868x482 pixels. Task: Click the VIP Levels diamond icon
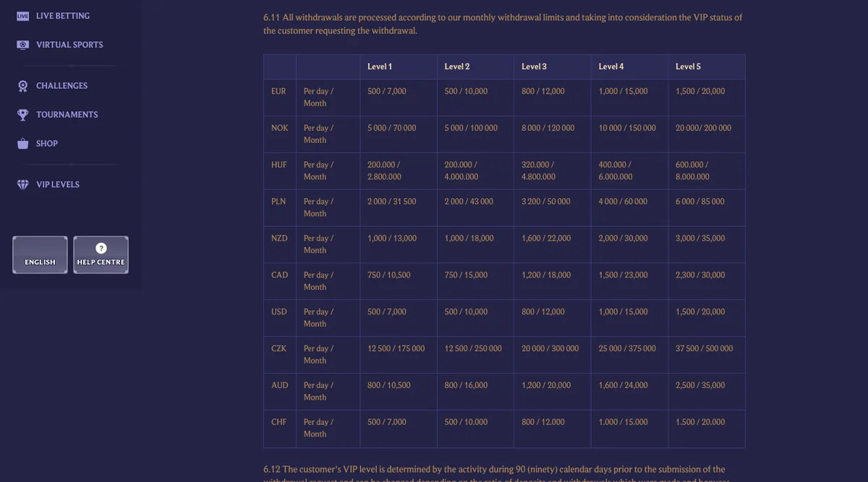[x=23, y=185]
